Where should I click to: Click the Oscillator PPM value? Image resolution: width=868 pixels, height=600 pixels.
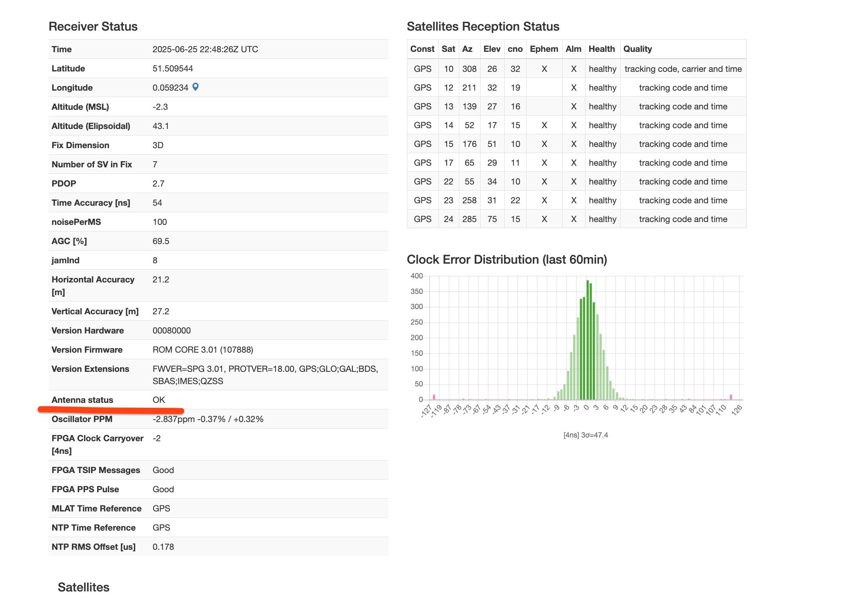[208, 419]
